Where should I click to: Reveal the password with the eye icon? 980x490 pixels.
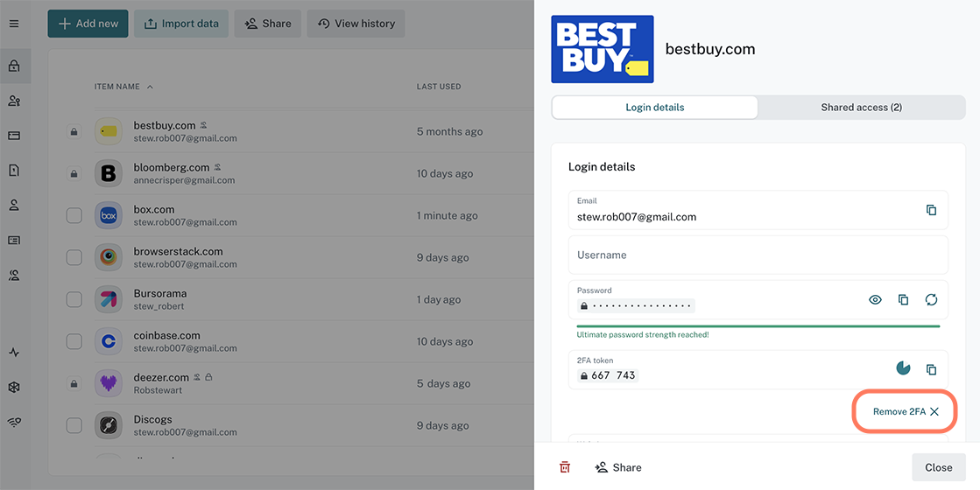[x=875, y=300]
